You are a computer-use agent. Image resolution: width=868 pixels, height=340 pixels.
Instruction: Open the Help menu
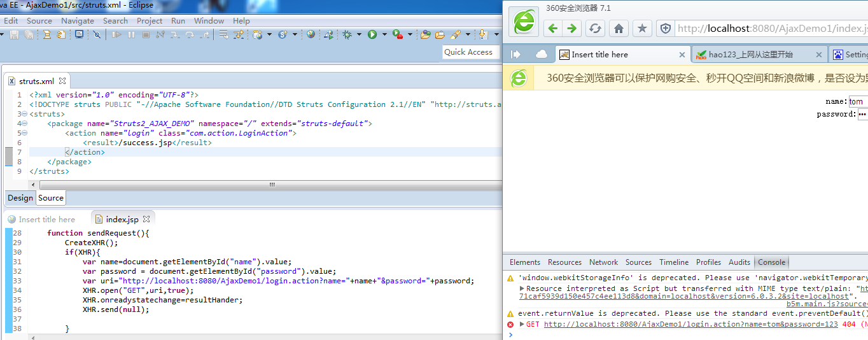coord(241,20)
